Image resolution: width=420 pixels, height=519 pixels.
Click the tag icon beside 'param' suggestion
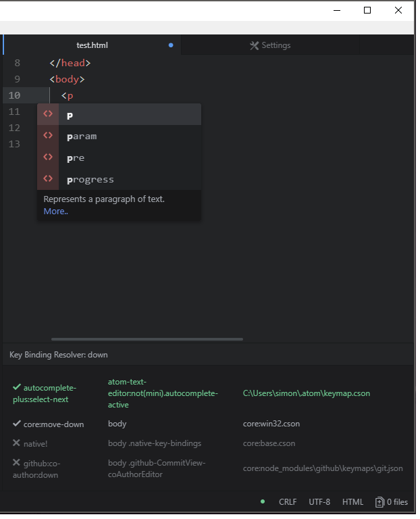(48, 136)
